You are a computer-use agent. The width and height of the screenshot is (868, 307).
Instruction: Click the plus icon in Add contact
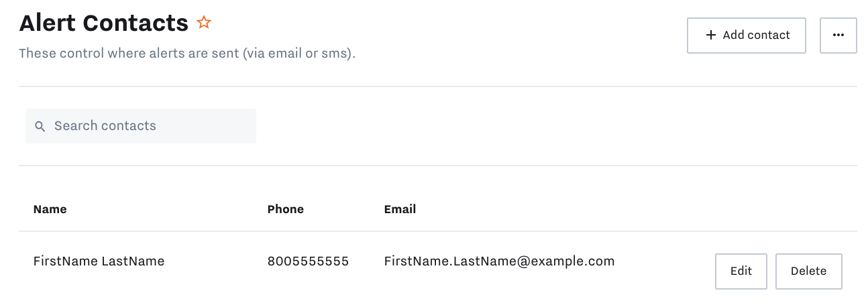point(711,35)
